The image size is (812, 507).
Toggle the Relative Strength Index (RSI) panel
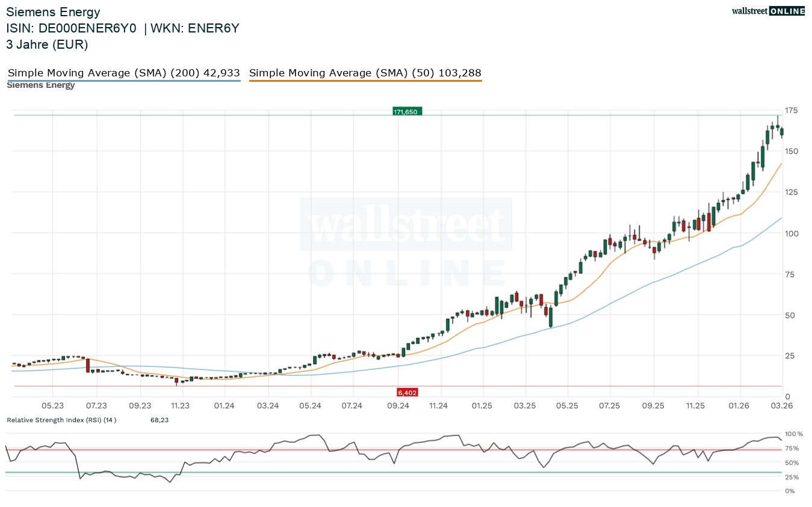click(x=60, y=420)
